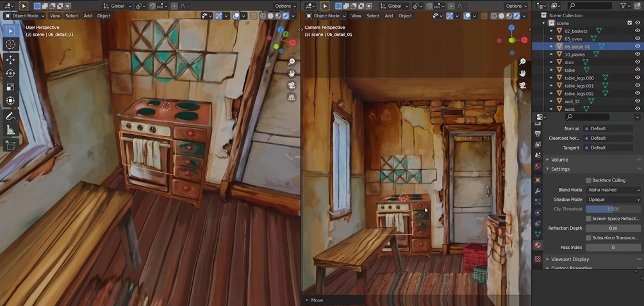Hide the 03_oven object in outliner
Screen dimensions: 644x306
pyautogui.click(x=638, y=38)
